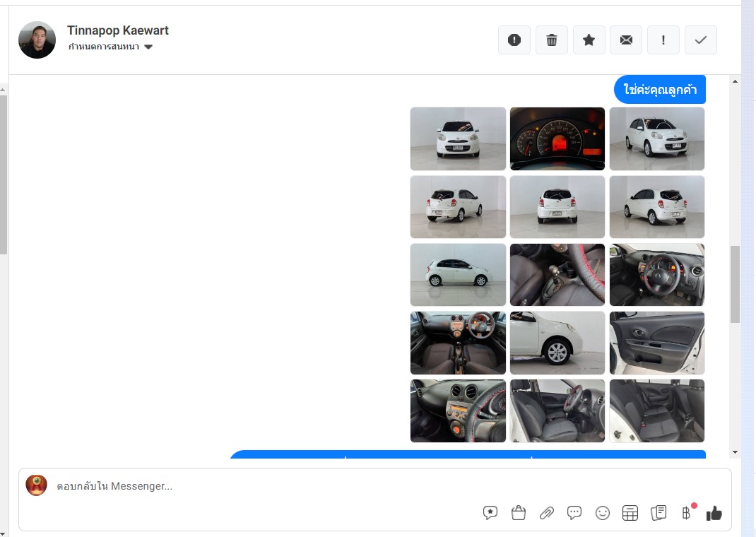Screen dimensions: 756x537
Task: Click the chat scrollbar down arrow
Action: point(736,452)
